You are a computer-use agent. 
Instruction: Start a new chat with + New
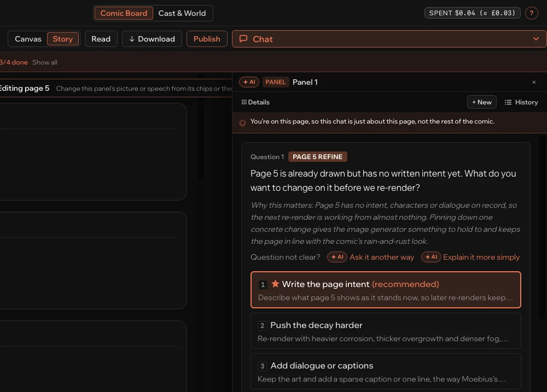click(x=481, y=102)
